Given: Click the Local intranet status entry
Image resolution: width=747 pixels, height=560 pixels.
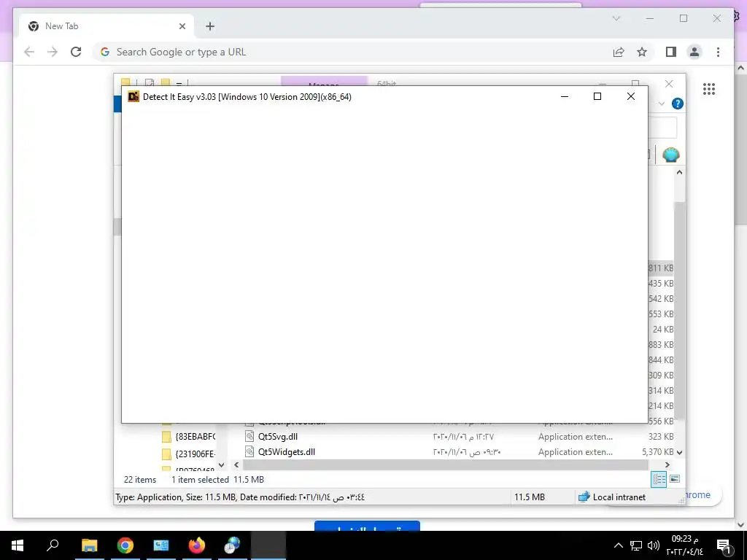Looking at the screenshot, I should click(x=612, y=497).
